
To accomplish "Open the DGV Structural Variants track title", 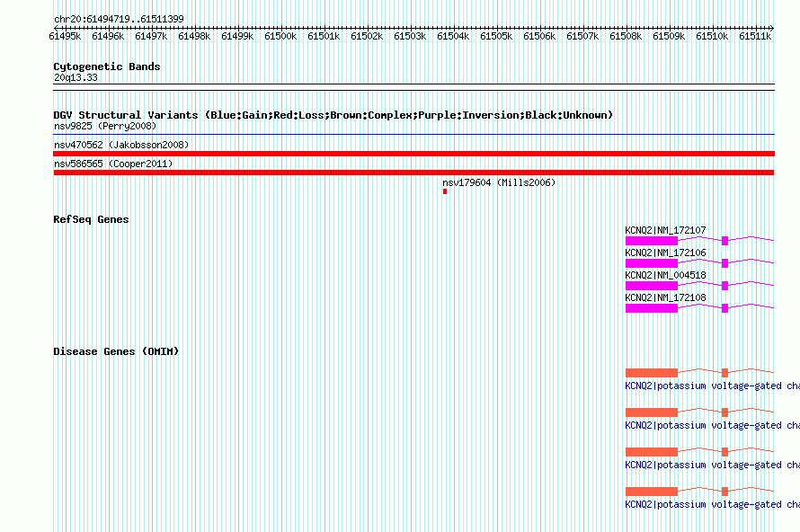I will tap(333, 115).
